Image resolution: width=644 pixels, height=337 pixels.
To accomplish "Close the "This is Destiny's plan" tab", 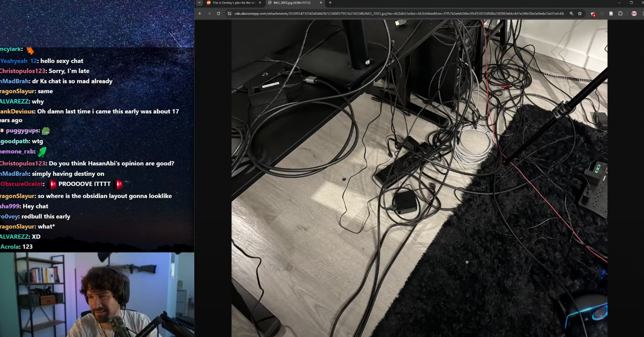I will coord(259,3).
